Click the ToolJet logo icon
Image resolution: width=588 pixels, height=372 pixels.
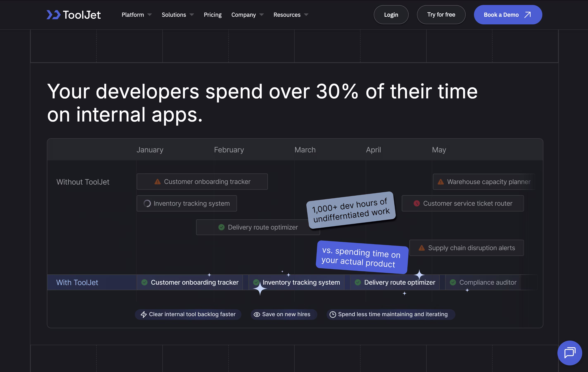[x=54, y=15]
